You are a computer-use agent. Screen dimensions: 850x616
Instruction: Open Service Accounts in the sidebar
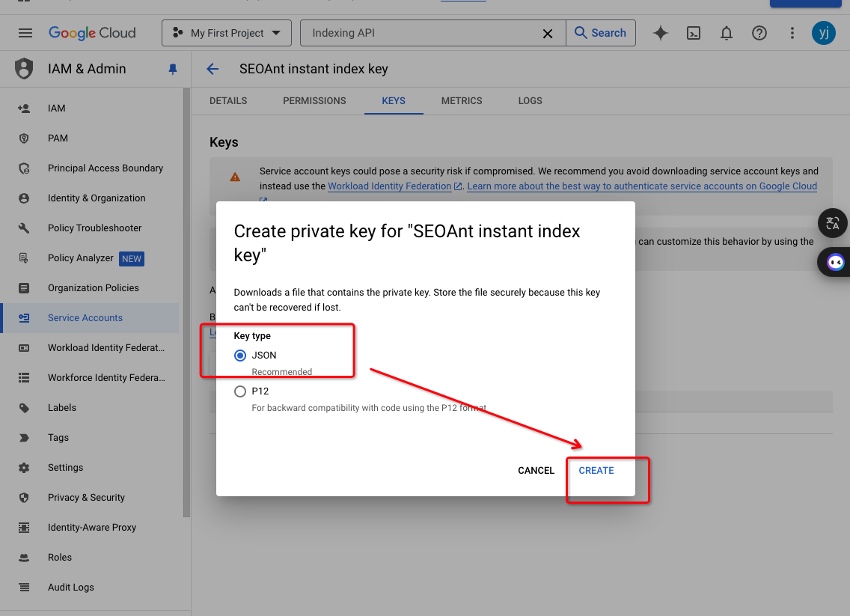(x=91, y=318)
